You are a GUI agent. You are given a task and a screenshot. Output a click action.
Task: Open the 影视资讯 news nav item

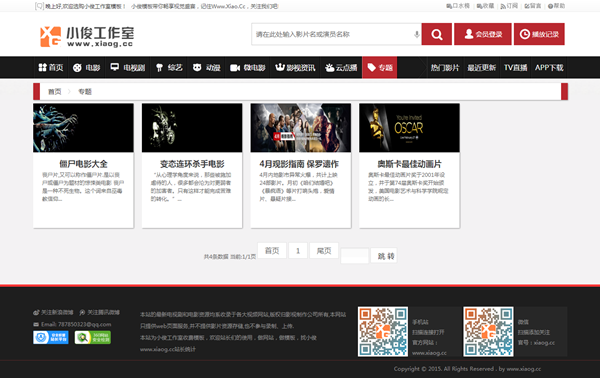pyautogui.click(x=295, y=68)
